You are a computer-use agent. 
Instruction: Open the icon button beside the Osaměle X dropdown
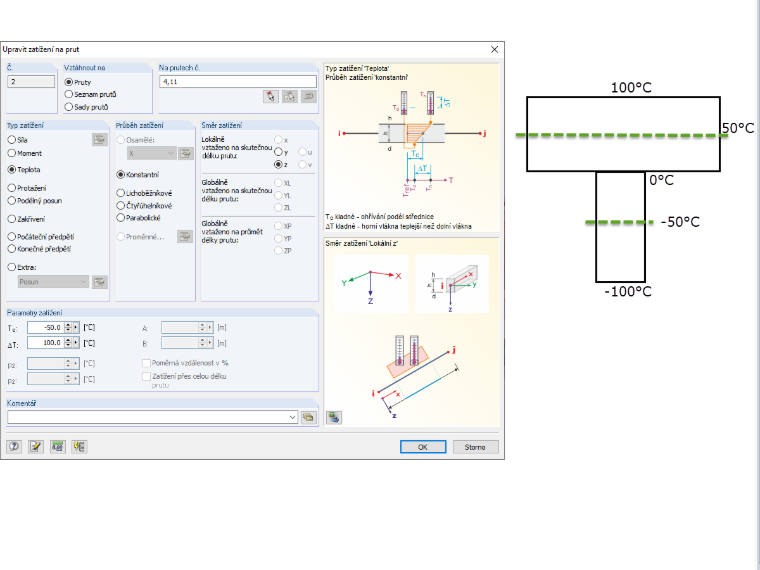click(185, 154)
